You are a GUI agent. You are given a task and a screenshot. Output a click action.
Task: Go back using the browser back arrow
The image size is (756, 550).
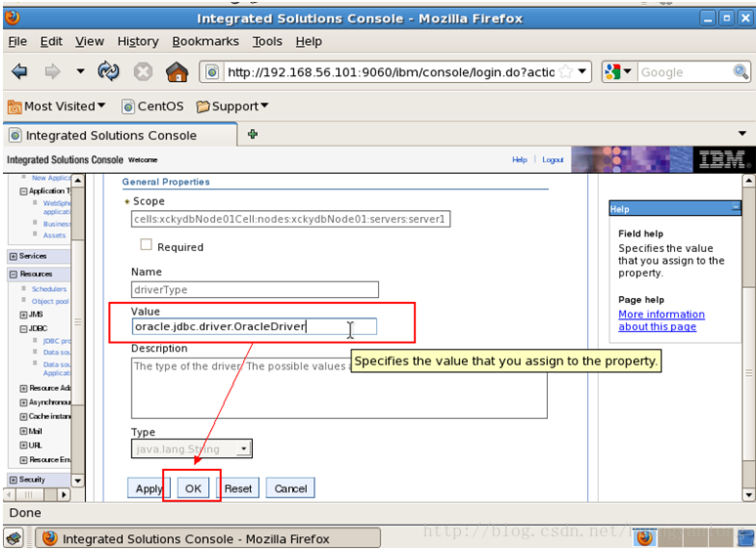pyautogui.click(x=20, y=72)
